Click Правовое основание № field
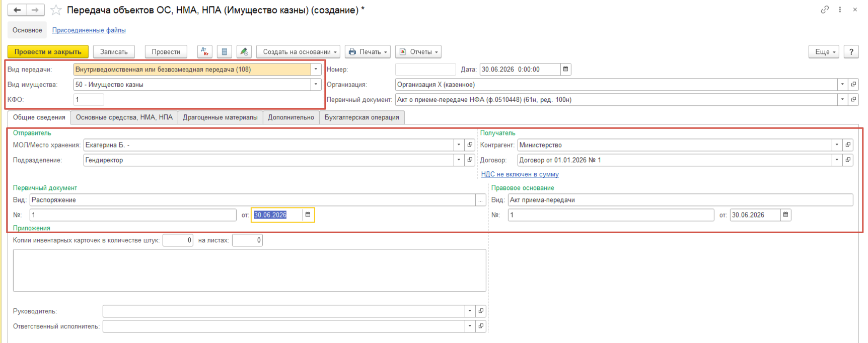This screenshot has width=868, height=343. click(x=611, y=215)
